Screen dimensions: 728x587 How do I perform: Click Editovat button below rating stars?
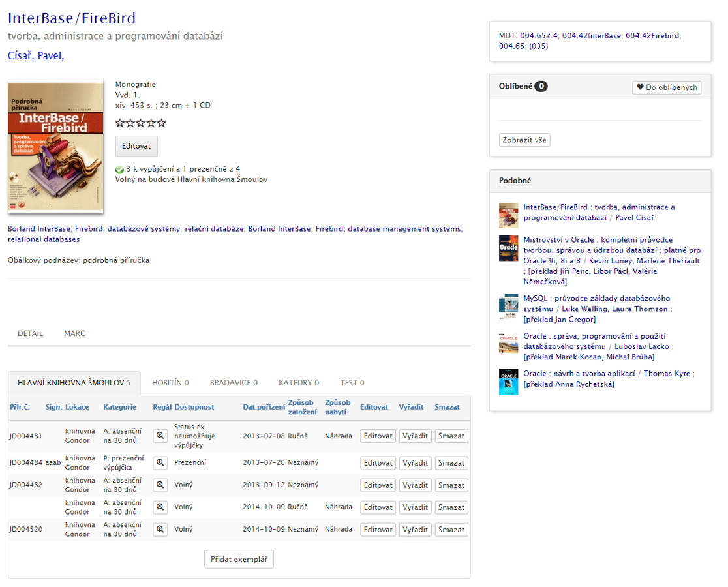pos(136,146)
